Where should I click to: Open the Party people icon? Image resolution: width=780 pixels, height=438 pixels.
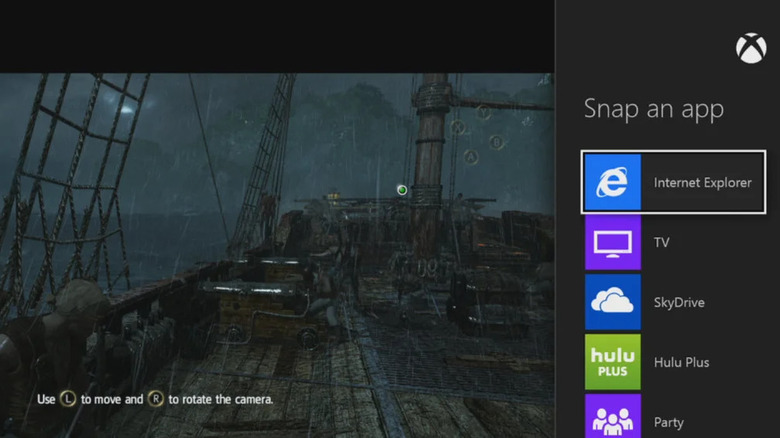[x=613, y=416]
